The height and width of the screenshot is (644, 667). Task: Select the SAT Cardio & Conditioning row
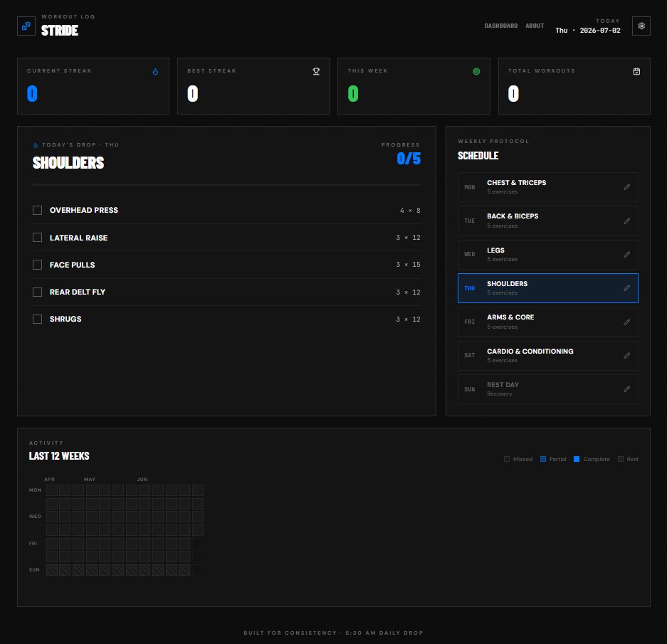[548, 356]
